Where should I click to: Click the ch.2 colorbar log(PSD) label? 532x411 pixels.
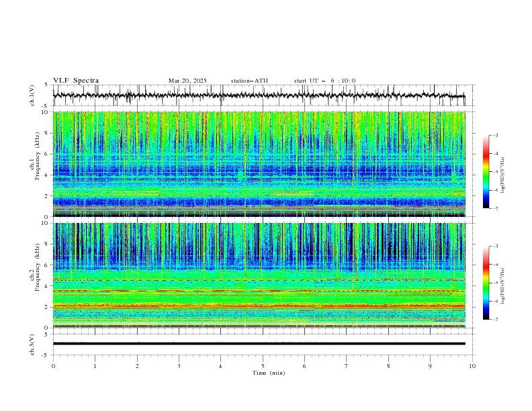click(504, 285)
